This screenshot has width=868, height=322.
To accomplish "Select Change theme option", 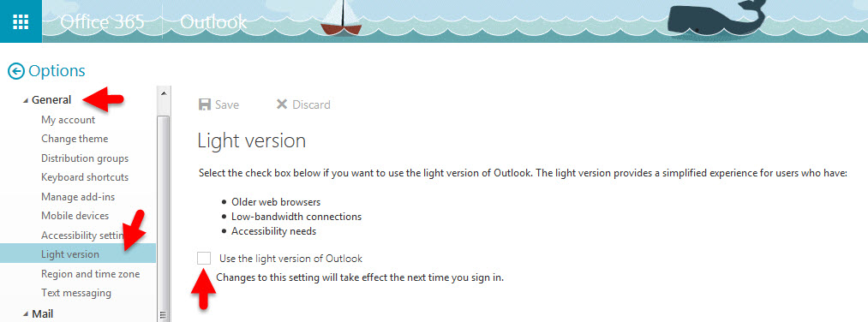I will click(75, 139).
